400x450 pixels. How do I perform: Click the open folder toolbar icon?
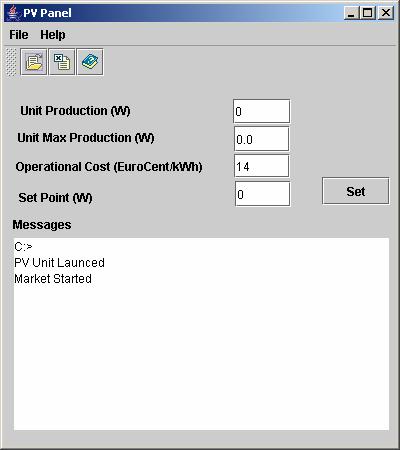coord(34,62)
